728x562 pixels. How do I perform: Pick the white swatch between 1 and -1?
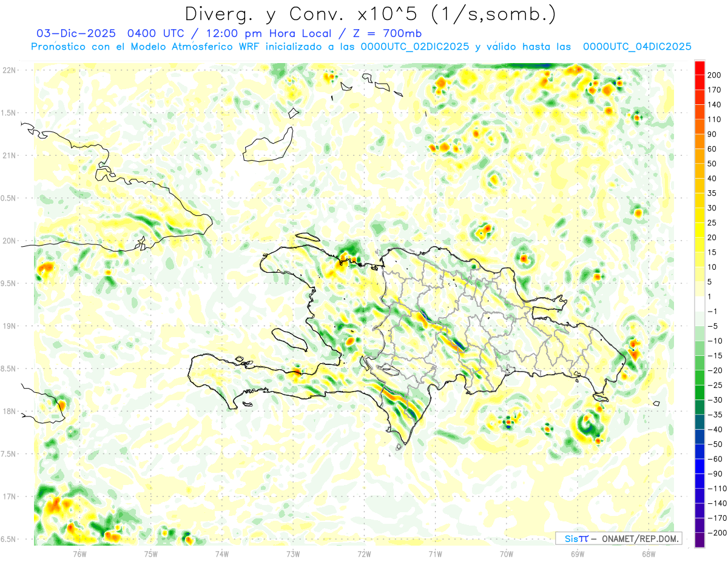(x=700, y=304)
